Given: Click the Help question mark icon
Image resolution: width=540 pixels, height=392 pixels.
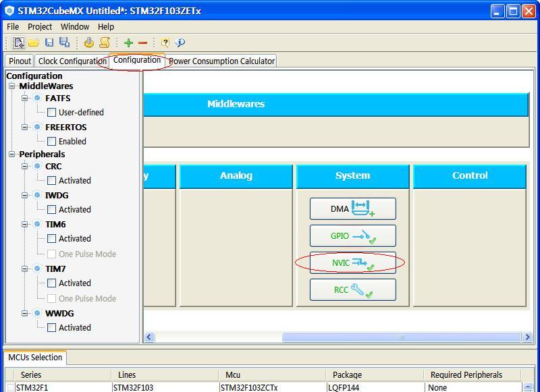Looking at the screenshot, I should pos(165,43).
